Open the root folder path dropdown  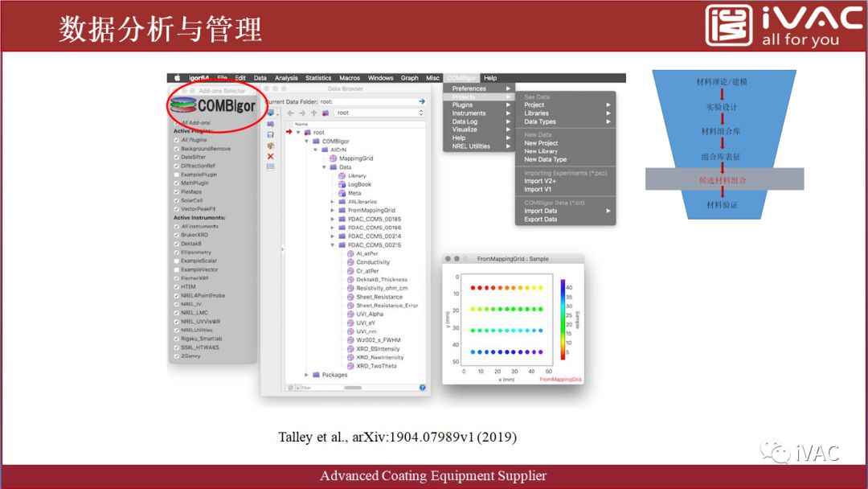(380, 113)
